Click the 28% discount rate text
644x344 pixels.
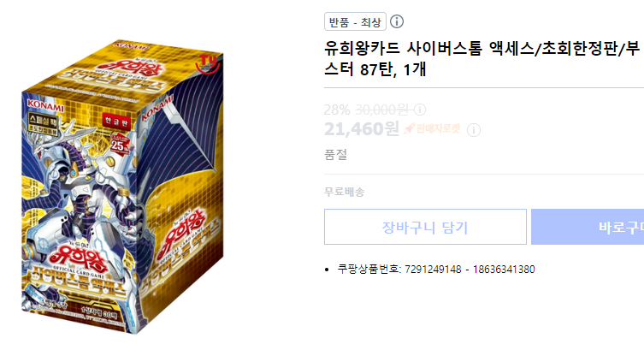tap(337, 110)
